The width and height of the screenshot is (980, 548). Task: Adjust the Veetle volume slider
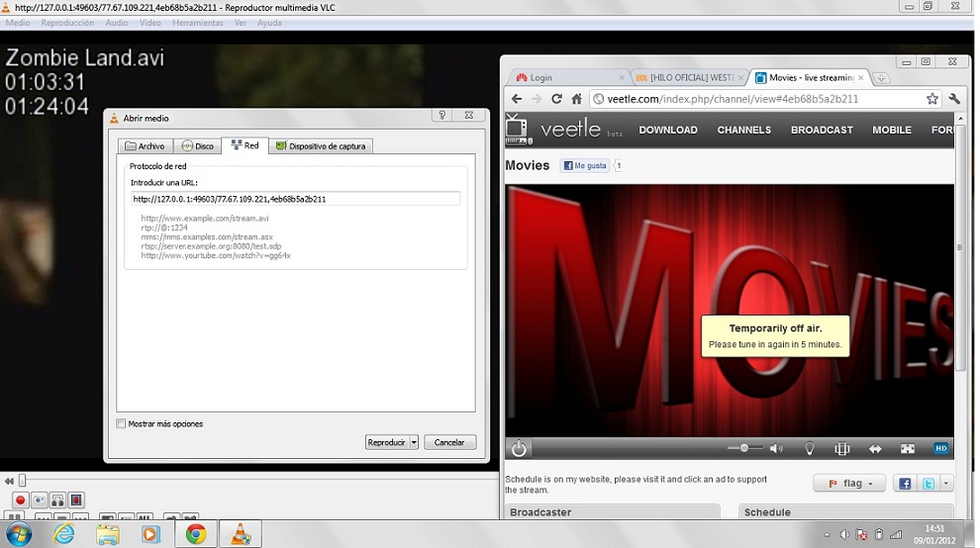pyautogui.click(x=744, y=449)
